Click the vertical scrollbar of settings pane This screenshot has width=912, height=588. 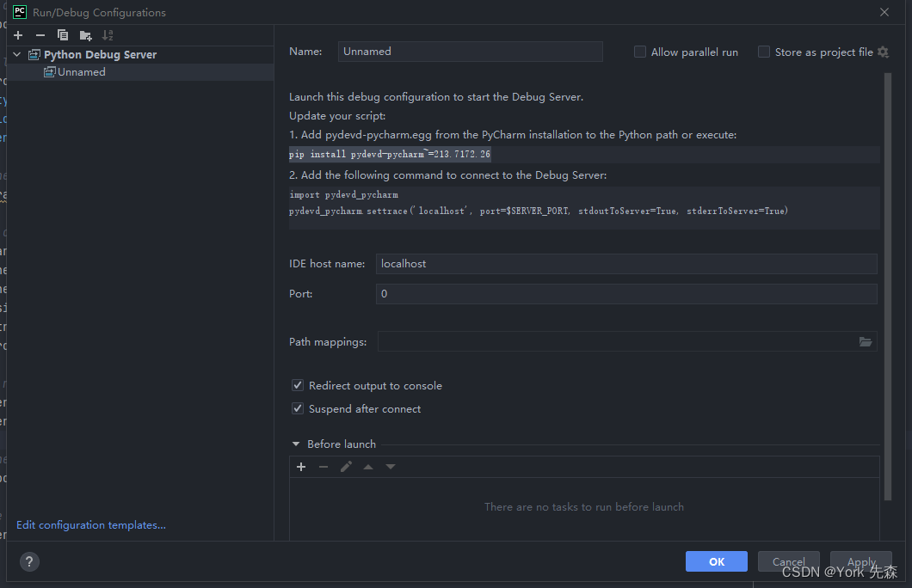pos(888,286)
